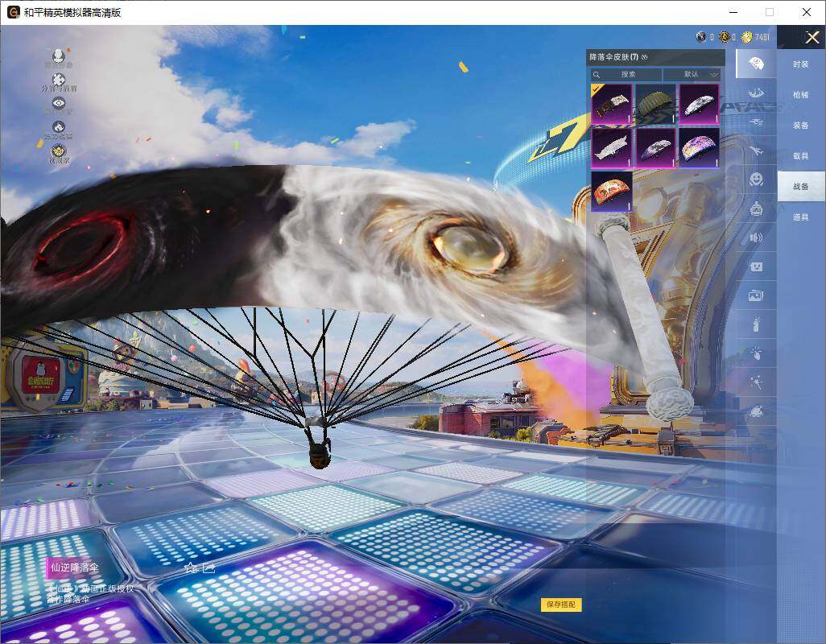The image size is (826, 644).
Task: Select the olive green default parachute thumbnail
Action: click(655, 104)
